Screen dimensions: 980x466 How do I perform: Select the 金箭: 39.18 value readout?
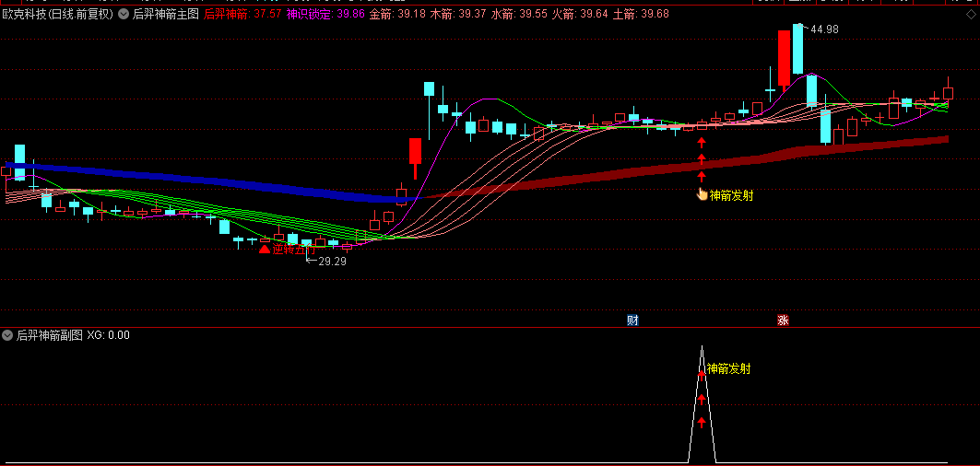397,14
